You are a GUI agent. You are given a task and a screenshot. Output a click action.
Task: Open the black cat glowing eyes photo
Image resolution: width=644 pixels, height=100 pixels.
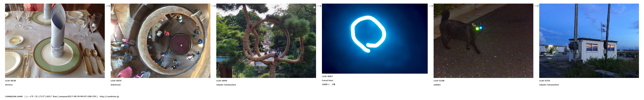[x=483, y=41]
